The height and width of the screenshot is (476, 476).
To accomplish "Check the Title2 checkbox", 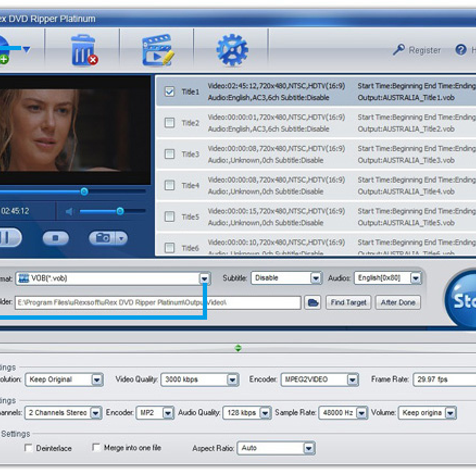I will tap(169, 123).
